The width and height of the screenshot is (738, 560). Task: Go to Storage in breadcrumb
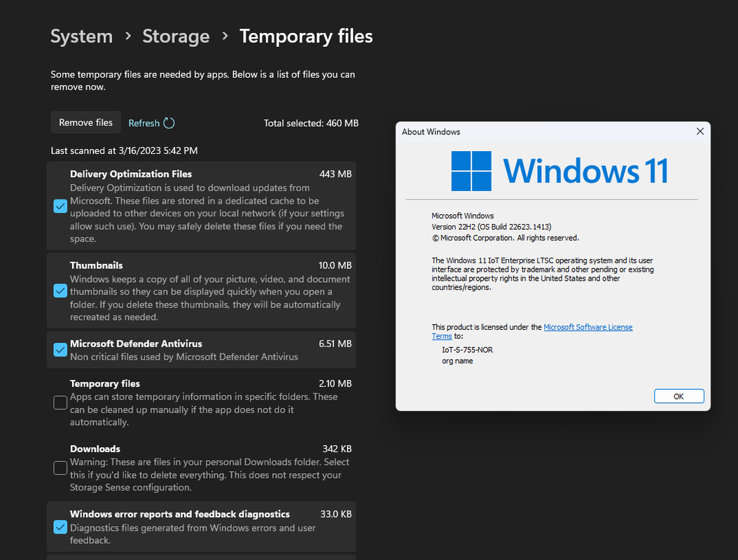pyautogui.click(x=176, y=36)
